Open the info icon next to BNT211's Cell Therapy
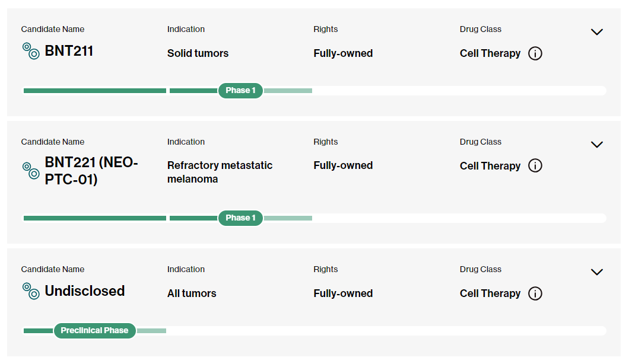 (x=535, y=53)
